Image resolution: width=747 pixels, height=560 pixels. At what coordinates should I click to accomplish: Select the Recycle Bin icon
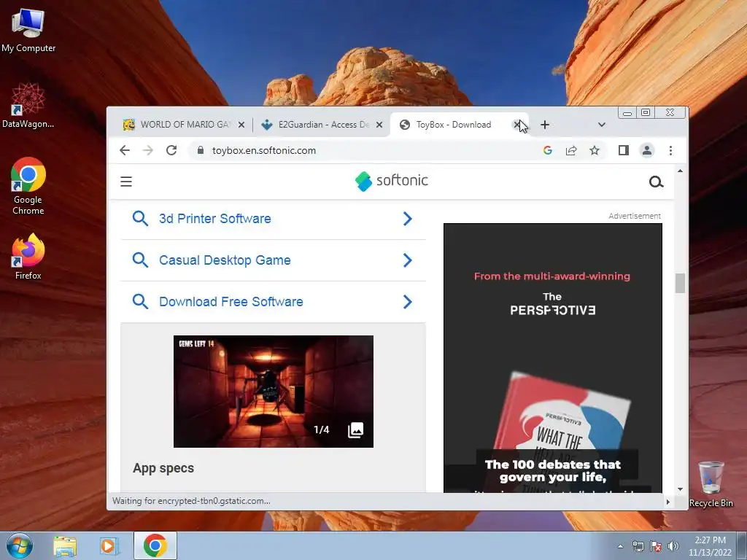click(711, 484)
